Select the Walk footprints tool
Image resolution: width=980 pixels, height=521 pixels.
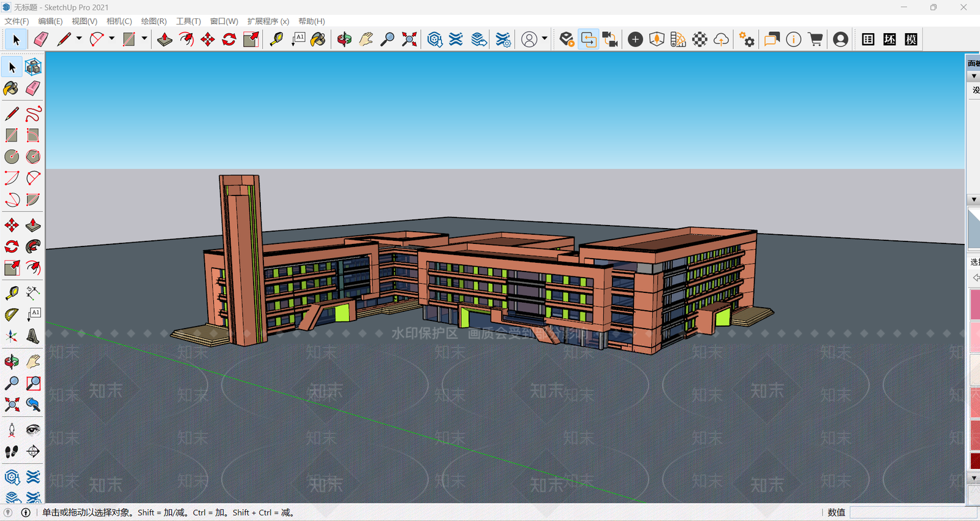[x=12, y=452]
